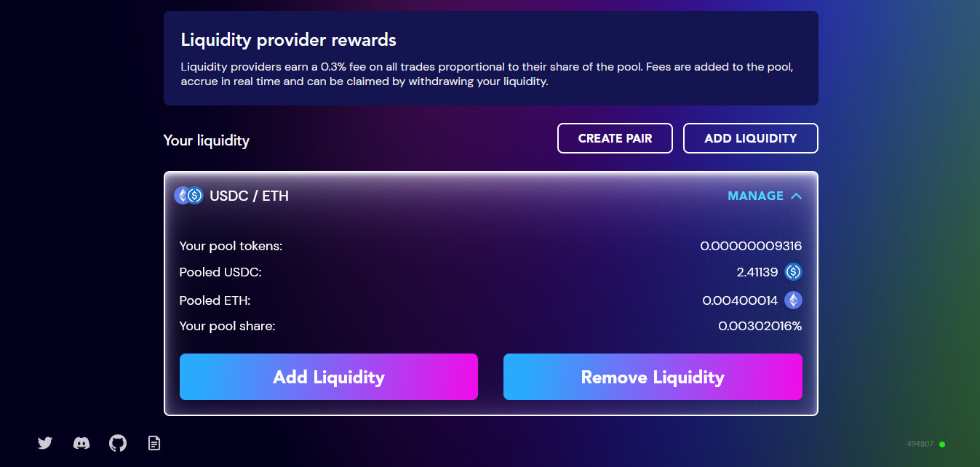The width and height of the screenshot is (980, 467).
Task: Click the USDC/ETH pair token icons
Action: [188, 196]
